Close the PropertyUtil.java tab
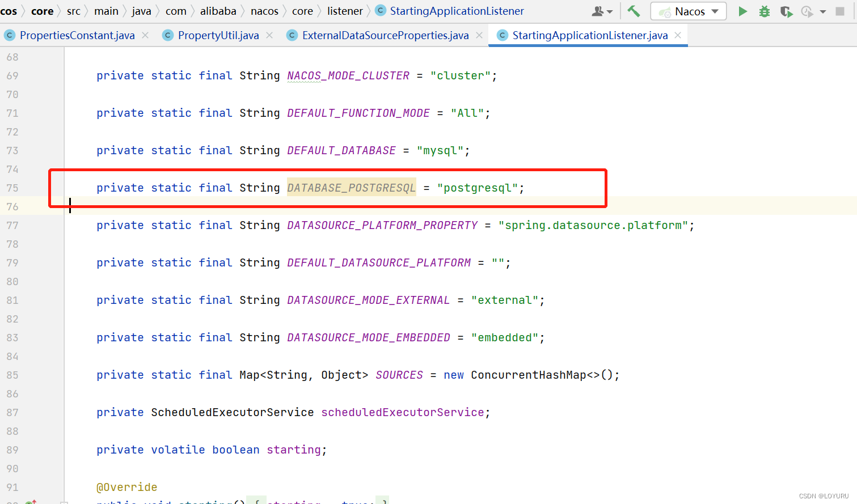The width and height of the screenshot is (857, 504). (269, 35)
